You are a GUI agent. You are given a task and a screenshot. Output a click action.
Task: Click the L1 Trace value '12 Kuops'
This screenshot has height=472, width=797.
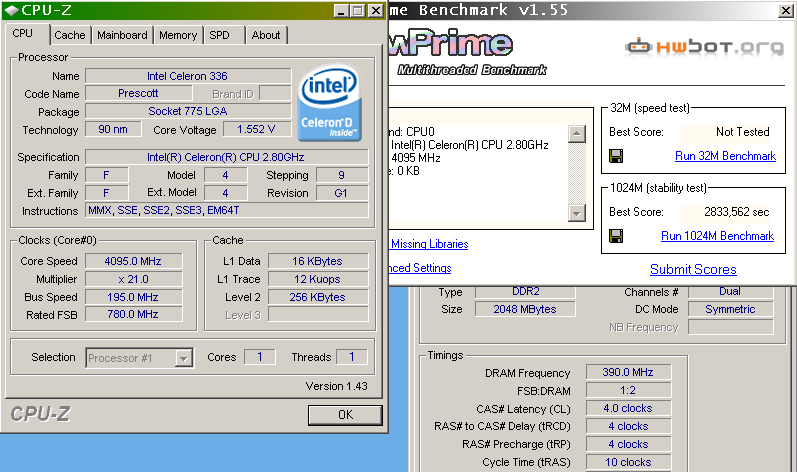(x=318, y=279)
